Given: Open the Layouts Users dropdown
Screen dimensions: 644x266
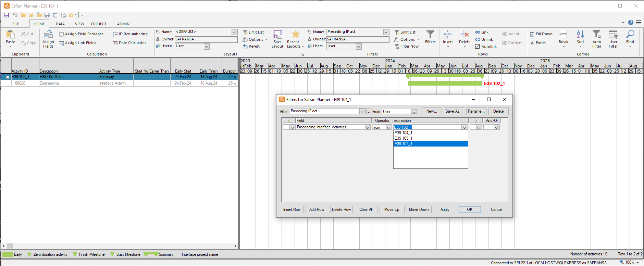Looking at the screenshot, I should pos(207,47).
